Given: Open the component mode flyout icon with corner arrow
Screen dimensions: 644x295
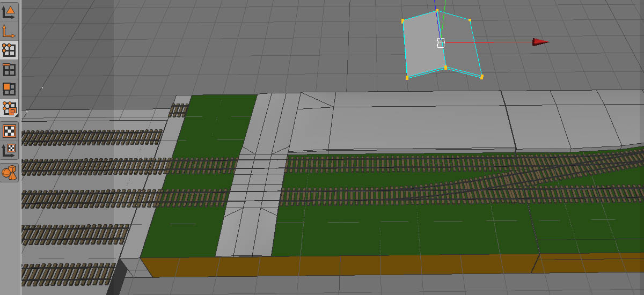Looking at the screenshot, I should pos(9,108).
